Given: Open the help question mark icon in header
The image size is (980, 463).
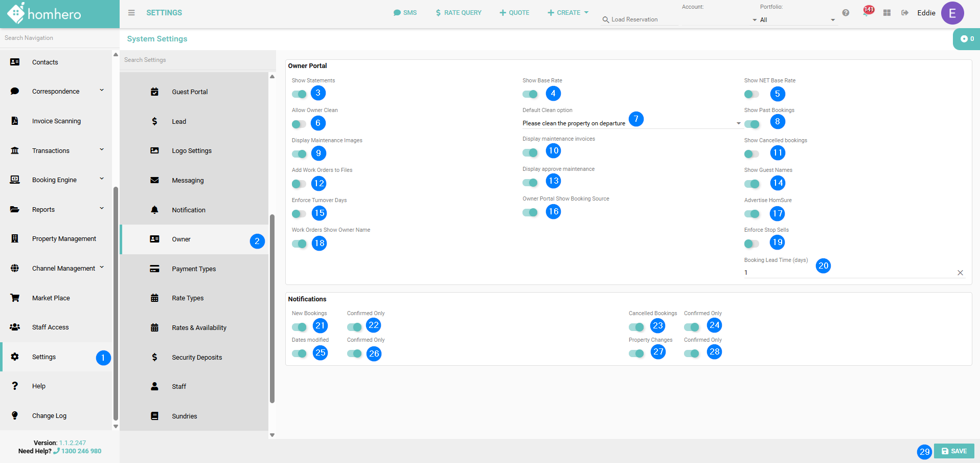Looking at the screenshot, I should (846, 13).
